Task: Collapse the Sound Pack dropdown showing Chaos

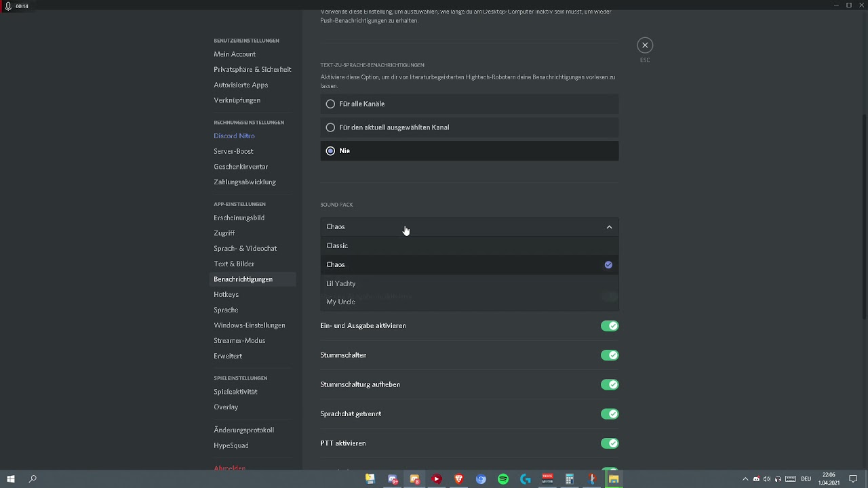Action: [x=469, y=227]
